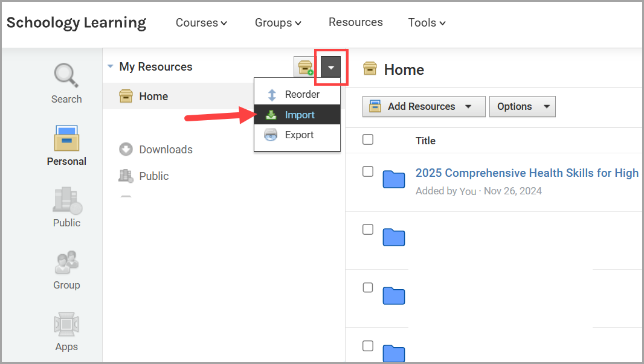
Task: Select Reorder from the dropdown menu
Action: click(302, 95)
